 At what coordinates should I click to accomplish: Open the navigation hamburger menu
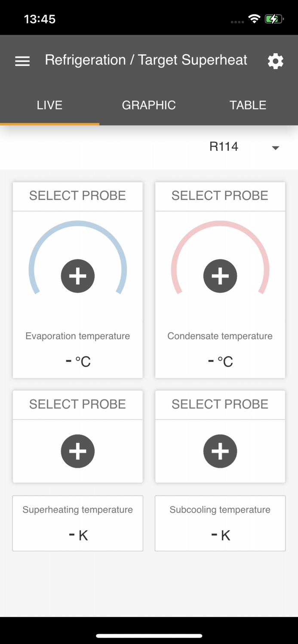tap(22, 61)
